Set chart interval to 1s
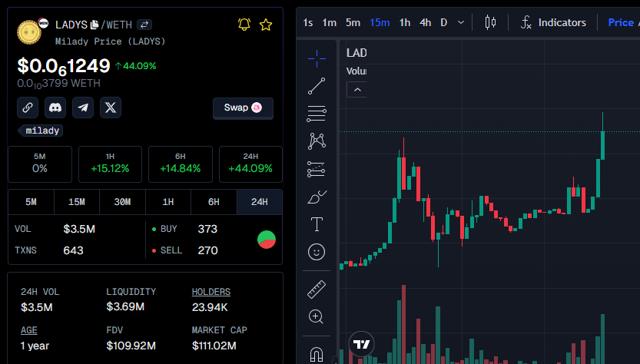This screenshot has height=364, width=640. point(308,22)
